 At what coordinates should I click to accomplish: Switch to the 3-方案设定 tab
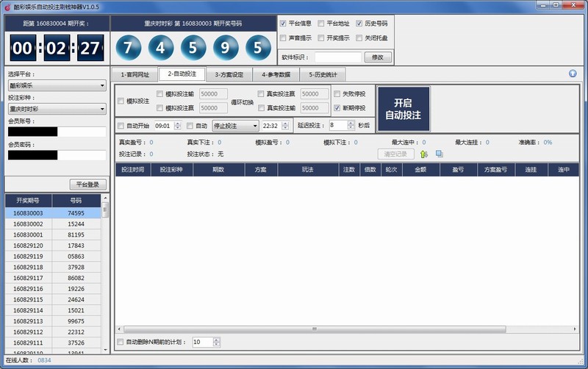[229, 74]
